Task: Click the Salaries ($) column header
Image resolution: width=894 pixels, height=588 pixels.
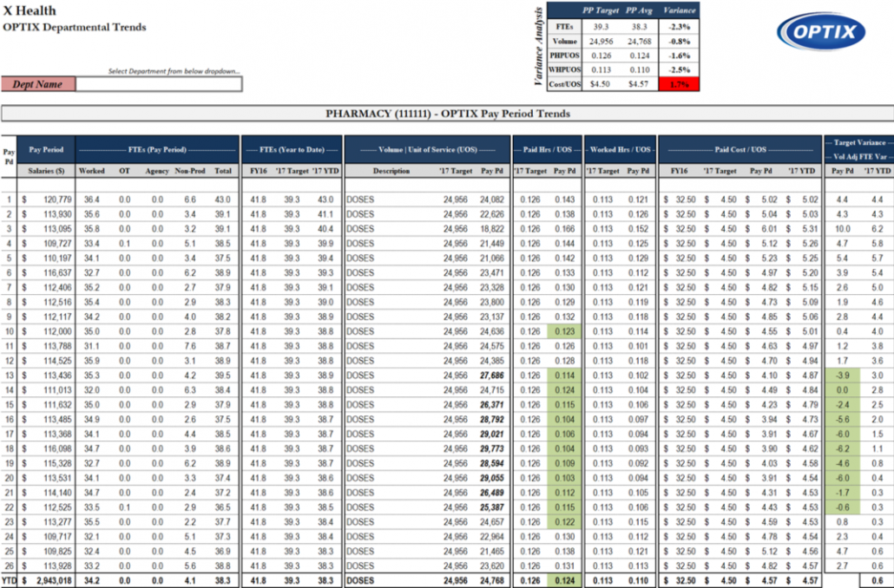Action: pos(46,171)
